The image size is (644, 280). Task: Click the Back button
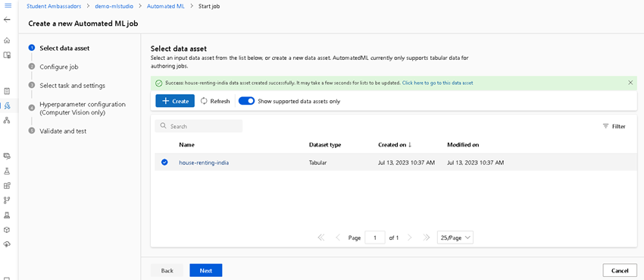pyautogui.click(x=167, y=270)
